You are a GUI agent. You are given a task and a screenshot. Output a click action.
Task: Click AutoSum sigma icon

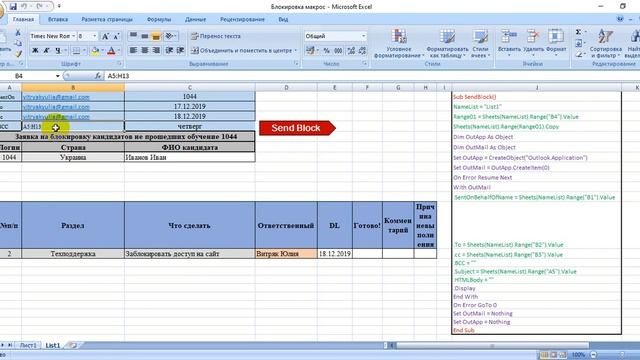point(579,32)
